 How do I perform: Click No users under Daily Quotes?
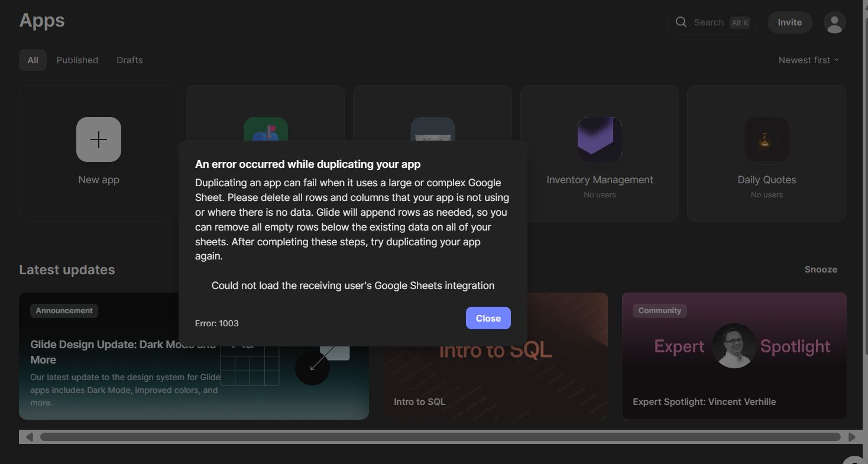[767, 194]
